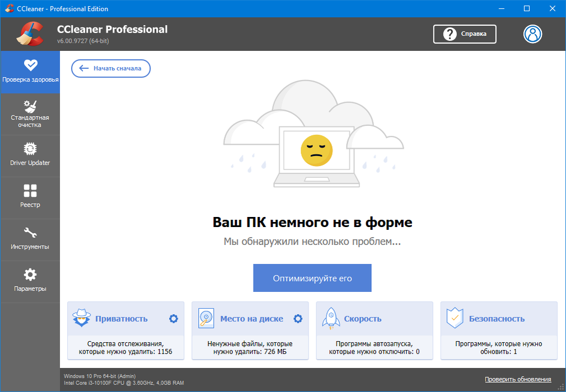Click text 'Средства отслеживания, которые нужно удалить: 1156'

pyautogui.click(x=125, y=348)
